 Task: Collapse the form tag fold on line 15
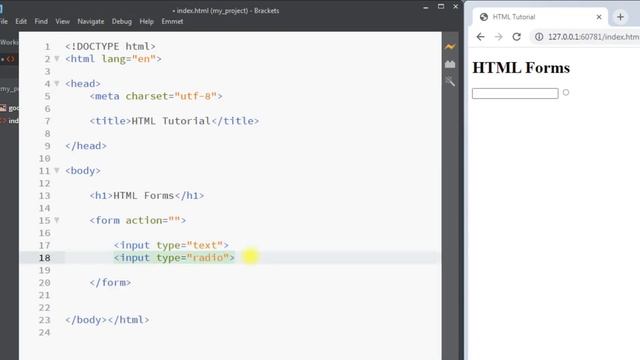pos(57,220)
